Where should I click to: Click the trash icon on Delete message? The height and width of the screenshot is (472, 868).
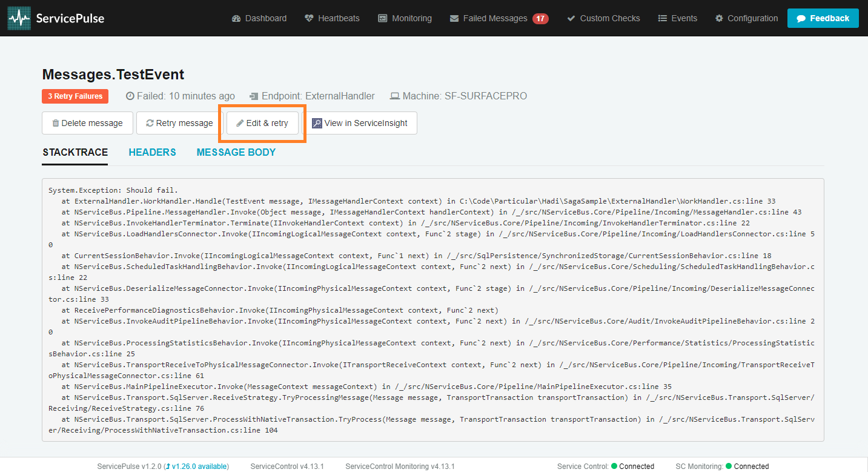[x=56, y=123]
